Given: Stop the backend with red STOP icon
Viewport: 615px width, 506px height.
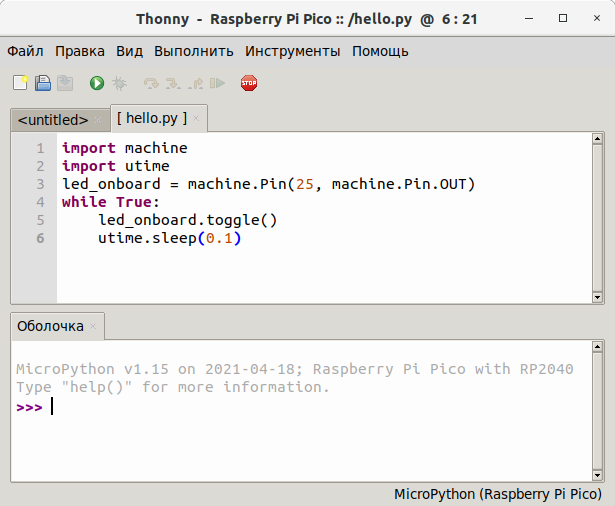Looking at the screenshot, I should (249, 83).
